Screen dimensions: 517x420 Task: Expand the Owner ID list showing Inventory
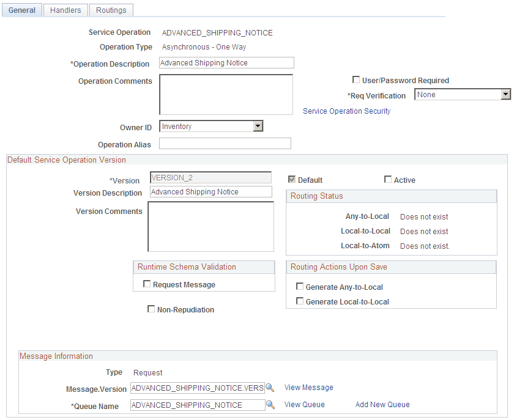pyautogui.click(x=258, y=126)
